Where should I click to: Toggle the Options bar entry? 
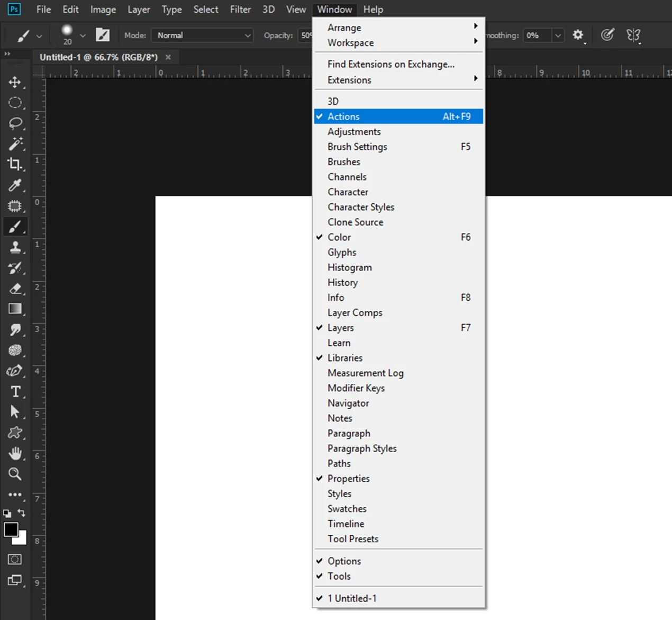tap(398, 561)
